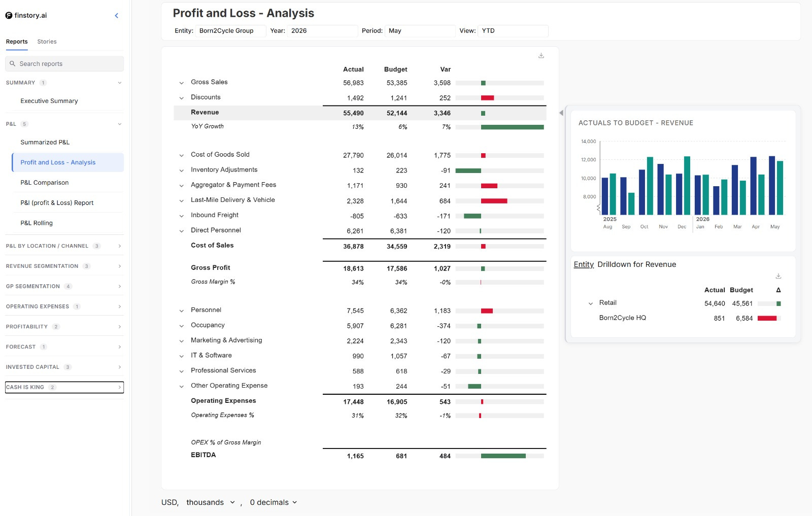This screenshot has width=812, height=516.
Task: Expand the Gross Sales row chevron
Action: (x=181, y=83)
